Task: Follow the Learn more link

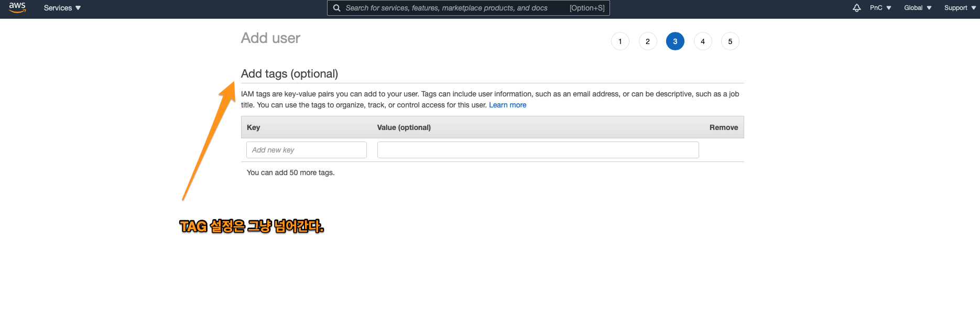Action: coord(507,105)
